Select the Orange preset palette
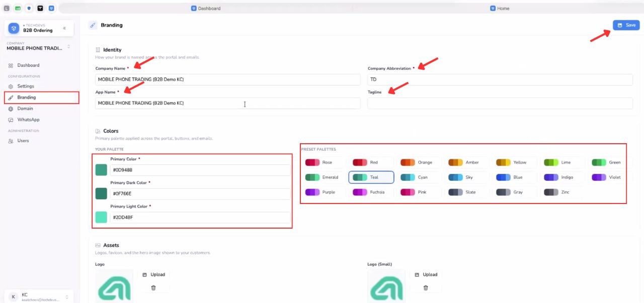 419,162
